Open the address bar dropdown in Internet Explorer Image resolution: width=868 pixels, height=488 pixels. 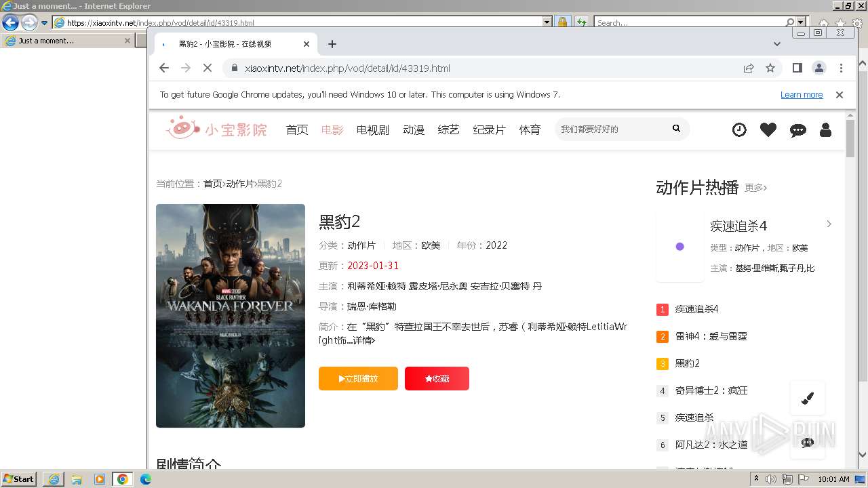click(547, 22)
